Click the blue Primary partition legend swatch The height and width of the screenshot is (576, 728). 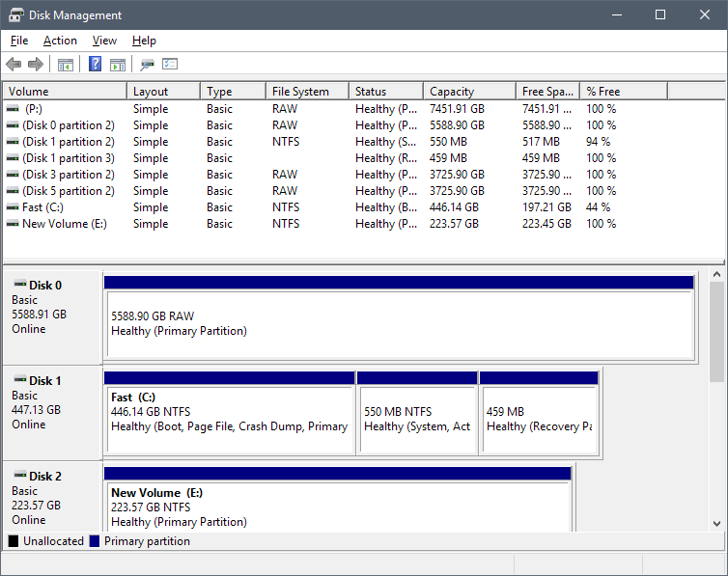tap(95, 541)
